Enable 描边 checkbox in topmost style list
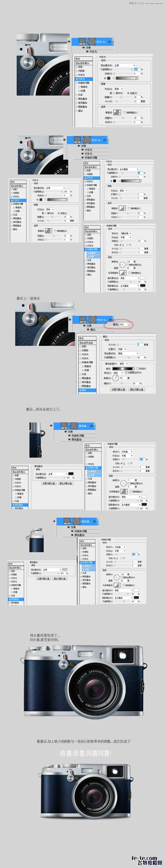The width and height of the screenshot is (165, 868). point(77,111)
